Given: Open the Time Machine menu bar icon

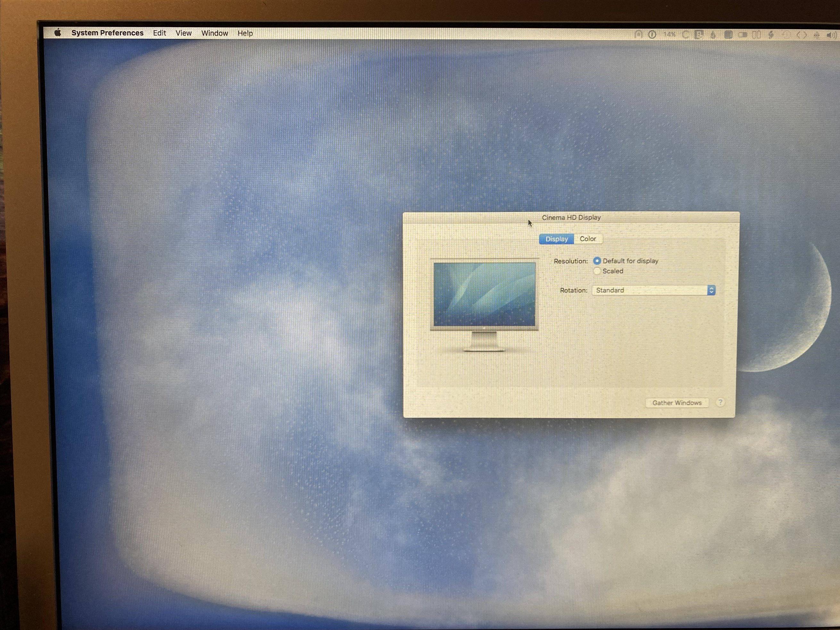Looking at the screenshot, I should pos(786,35).
